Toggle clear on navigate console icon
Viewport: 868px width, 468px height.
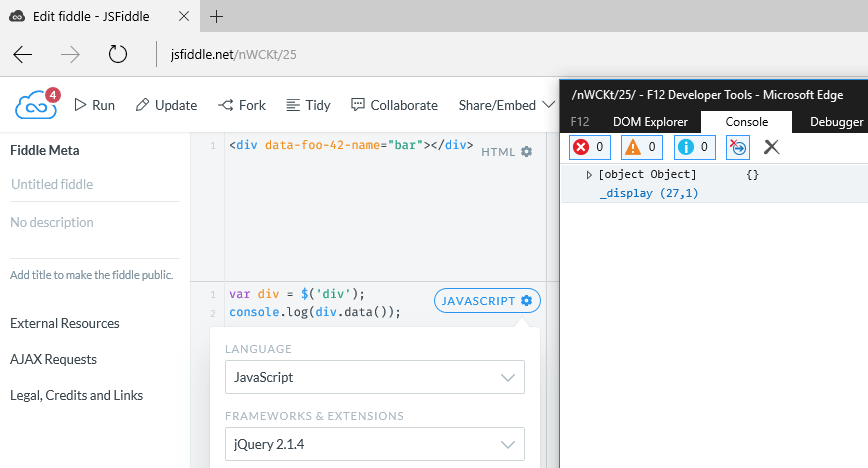738,147
